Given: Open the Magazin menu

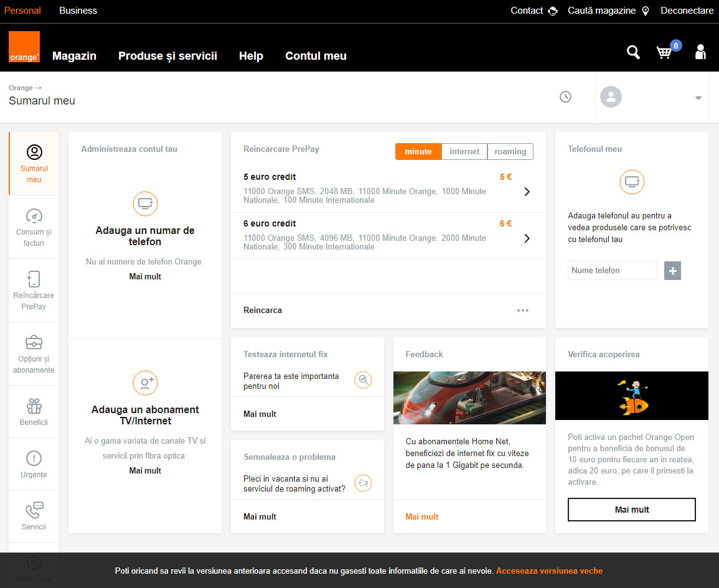Looking at the screenshot, I should [x=74, y=56].
